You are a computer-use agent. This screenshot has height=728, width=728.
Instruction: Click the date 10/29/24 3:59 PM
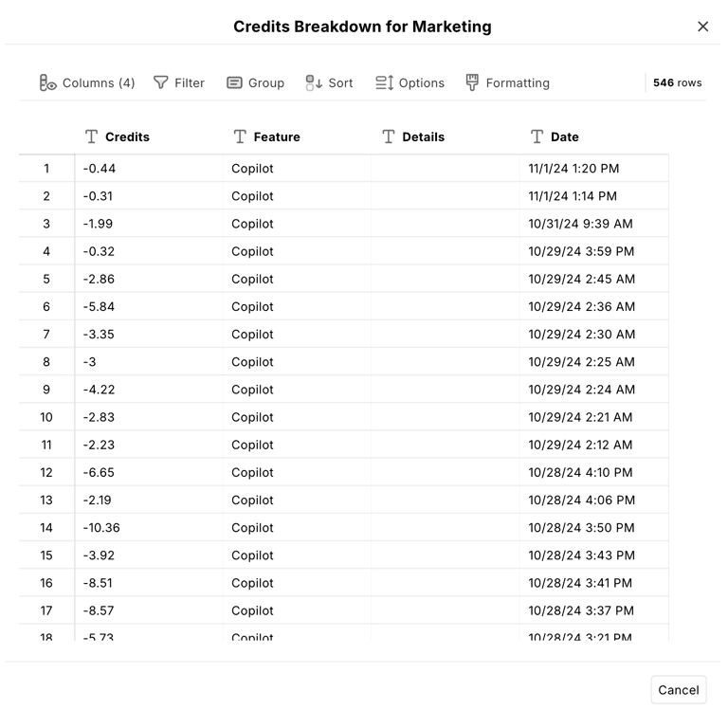tap(581, 251)
